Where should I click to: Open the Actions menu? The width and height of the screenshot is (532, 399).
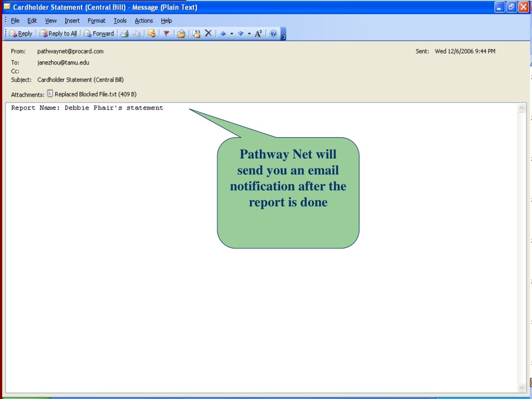144,21
